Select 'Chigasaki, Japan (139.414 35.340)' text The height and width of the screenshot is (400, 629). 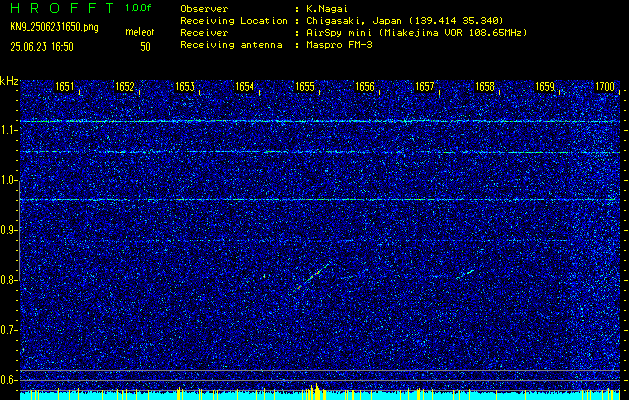click(404, 21)
